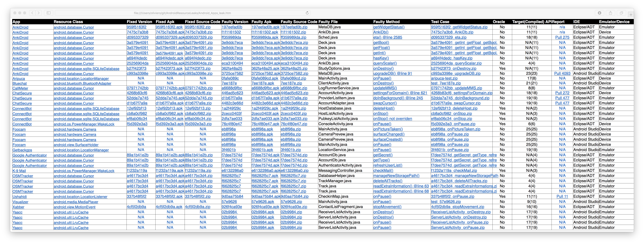Click the address bar URL field

point(182,13)
